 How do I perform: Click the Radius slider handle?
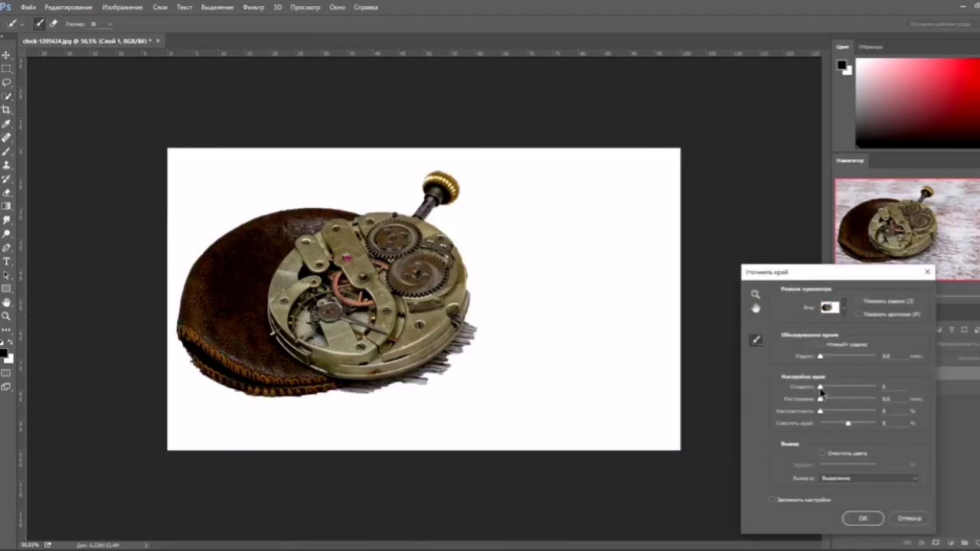(820, 357)
